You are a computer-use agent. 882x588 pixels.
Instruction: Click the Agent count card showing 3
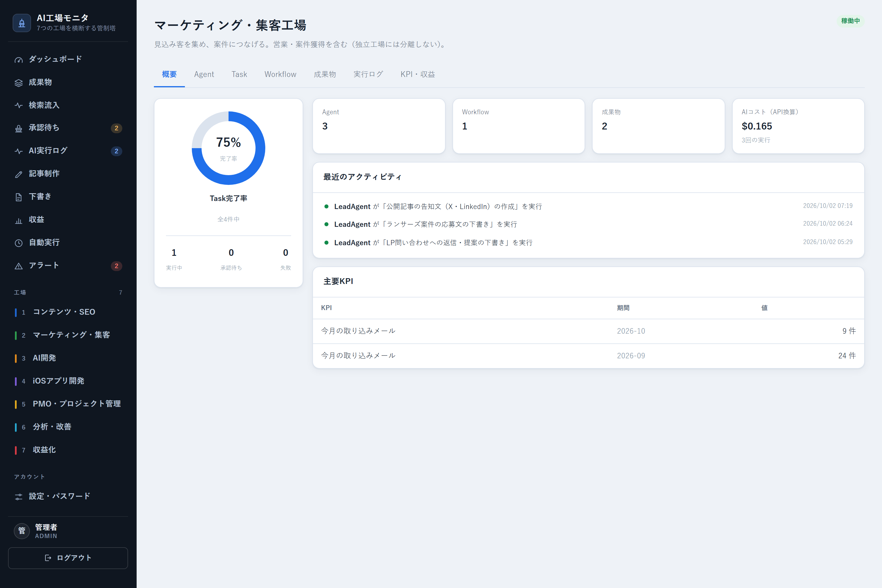point(379,126)
